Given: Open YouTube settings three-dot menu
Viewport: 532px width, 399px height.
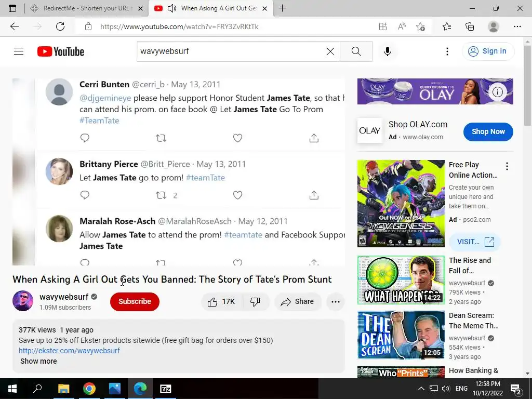Looking at the screenshot, I should click(447, 51).
